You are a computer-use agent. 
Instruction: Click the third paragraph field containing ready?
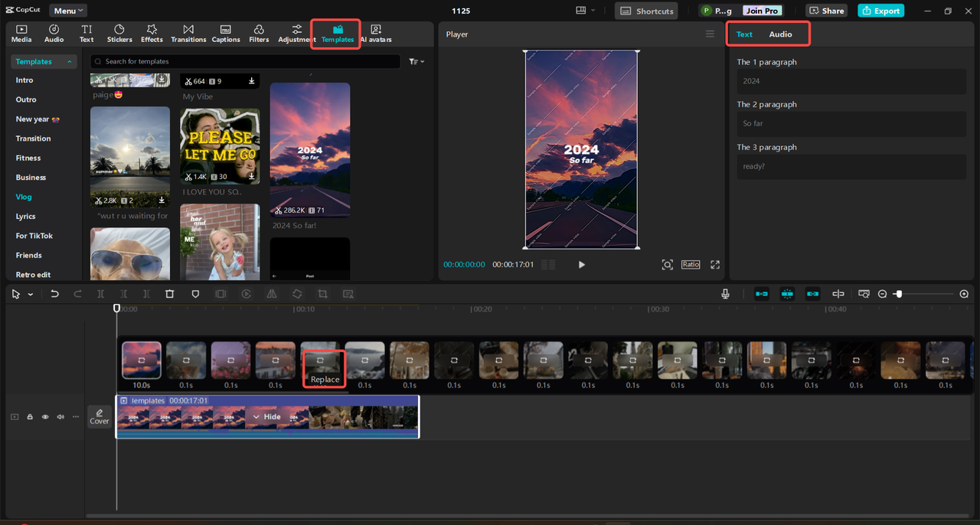(x=851, y=166)
